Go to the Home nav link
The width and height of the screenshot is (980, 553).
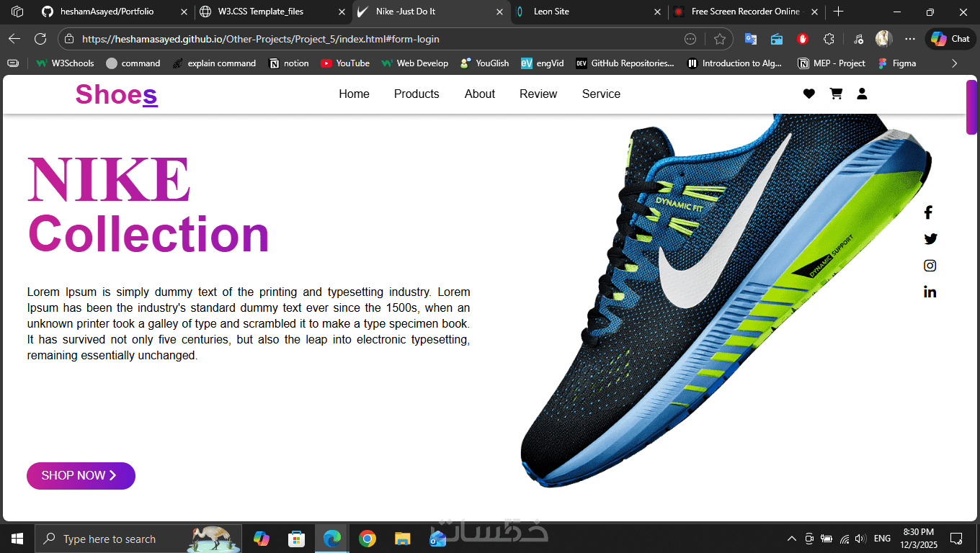click(354, 94)
